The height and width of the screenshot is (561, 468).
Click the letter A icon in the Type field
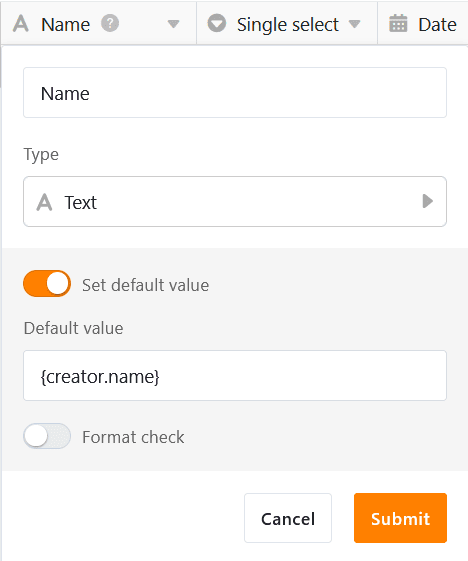[x=44, y=202]
